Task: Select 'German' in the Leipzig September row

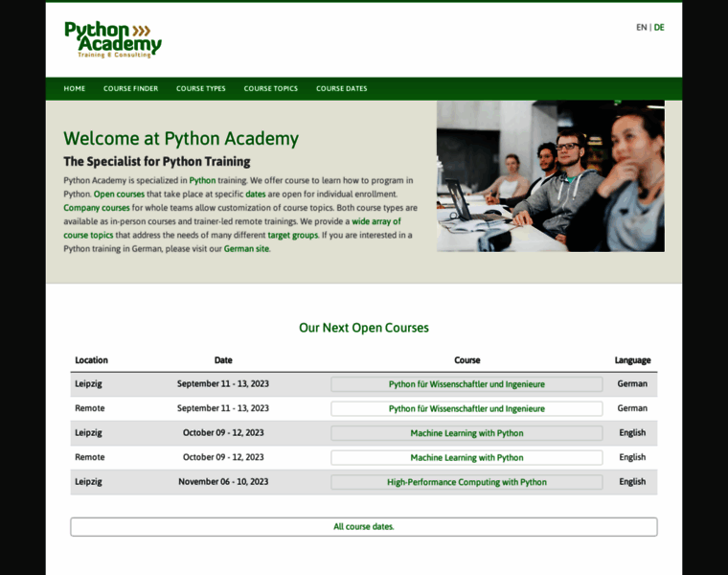Action: tap(632, 383)
